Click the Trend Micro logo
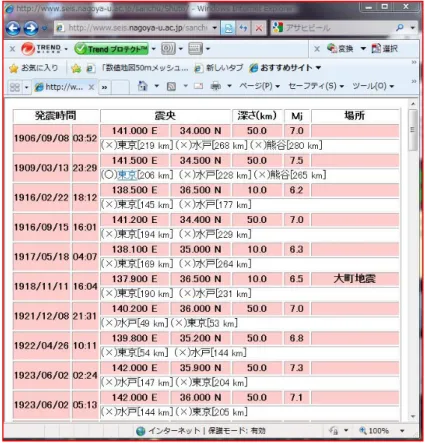The width and height of the screenshot is (425, 443). click(x=41, y=49)
